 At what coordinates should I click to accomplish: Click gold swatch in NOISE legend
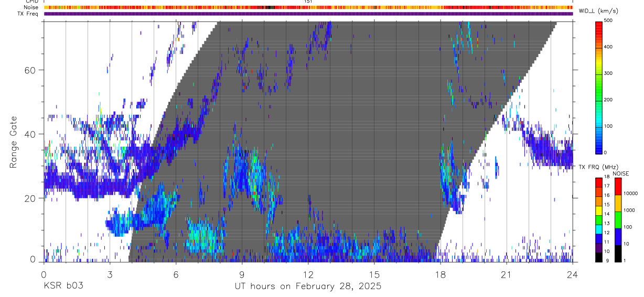(618, 203)
